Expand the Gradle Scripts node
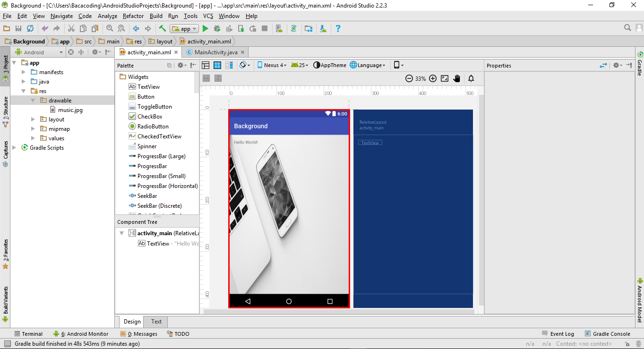644x349 pixels. (x=14, y=147)
